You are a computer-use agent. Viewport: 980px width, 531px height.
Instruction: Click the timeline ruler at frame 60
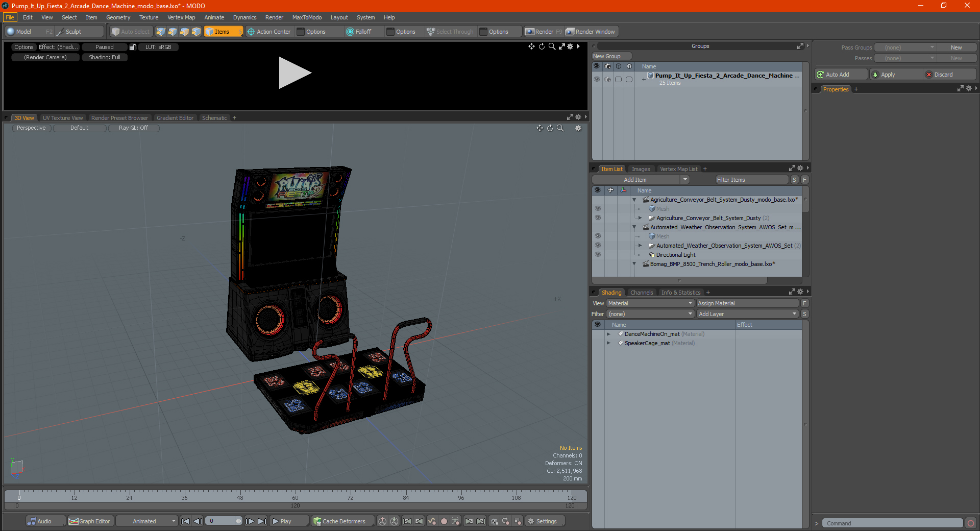point(295,495)
